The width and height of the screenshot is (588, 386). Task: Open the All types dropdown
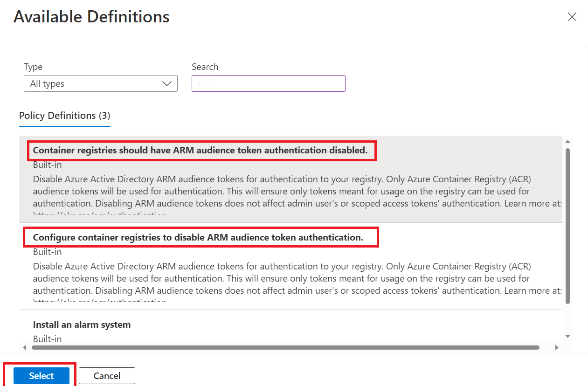tap(100, 83)
